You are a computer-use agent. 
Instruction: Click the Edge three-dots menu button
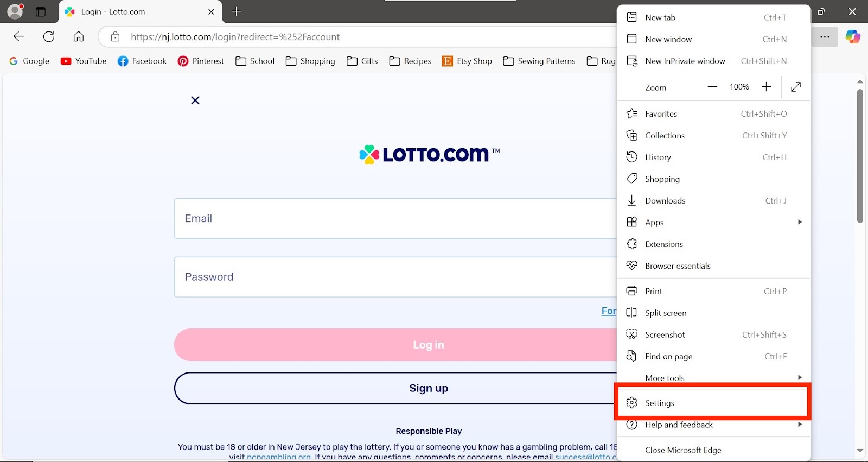pyautogui.click(x=825, y=37)
